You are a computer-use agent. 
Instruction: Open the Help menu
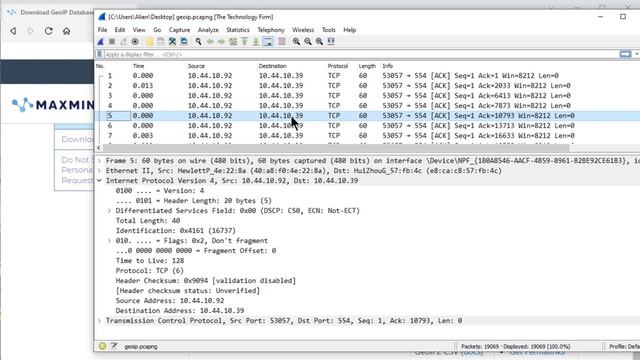point(349,30)
